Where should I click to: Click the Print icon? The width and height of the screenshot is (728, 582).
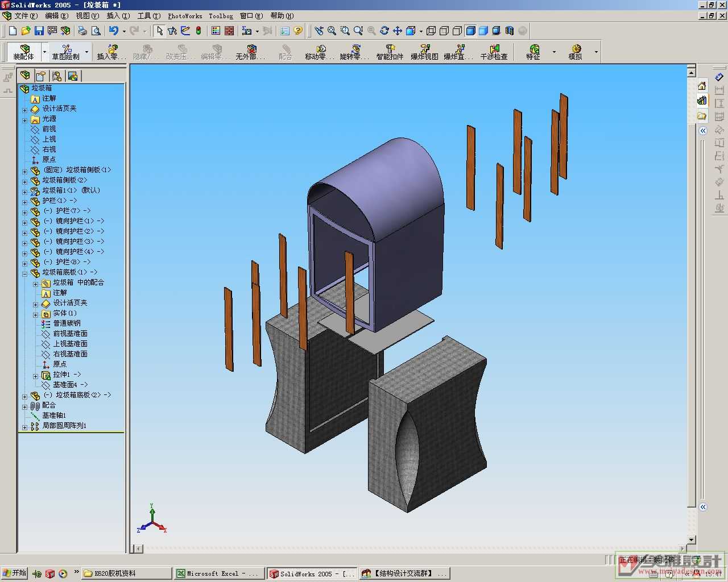point(82,31)
